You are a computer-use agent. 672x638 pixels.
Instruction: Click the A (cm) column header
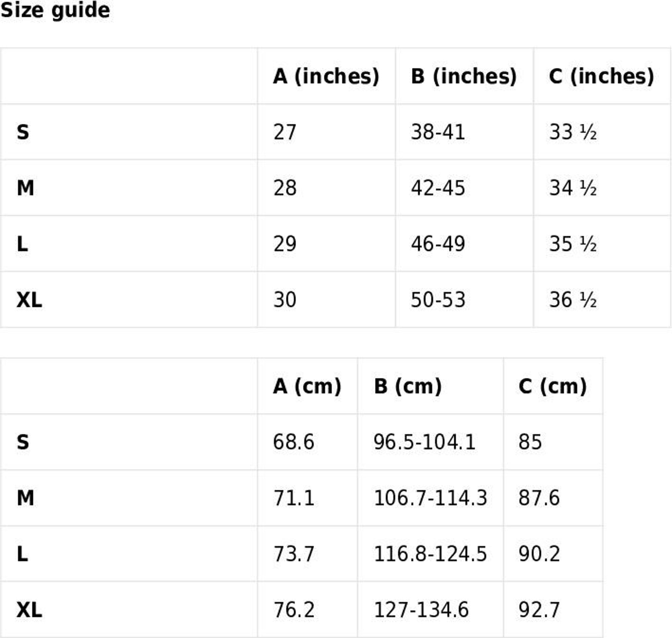[x=307, y=387]
